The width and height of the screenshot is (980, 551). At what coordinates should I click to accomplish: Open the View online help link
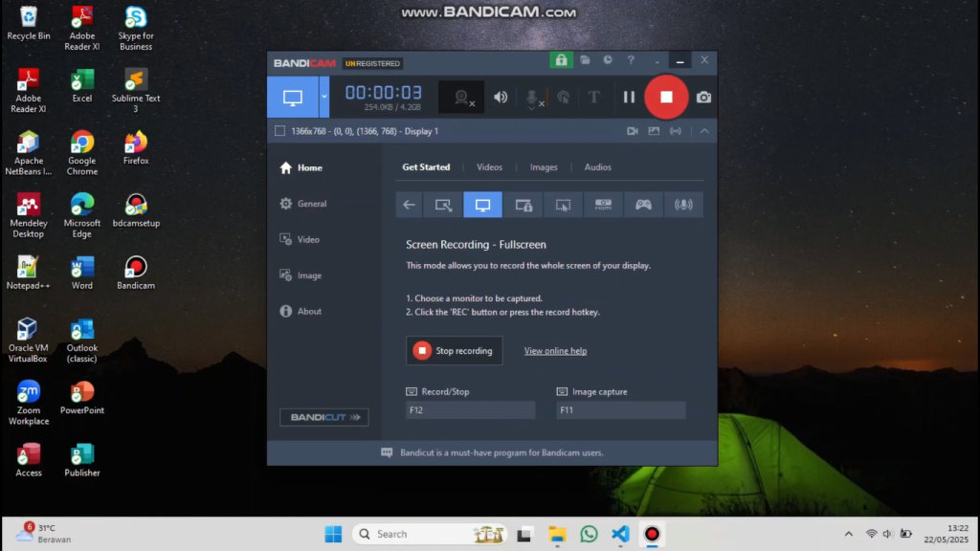(x=555, y=351)
